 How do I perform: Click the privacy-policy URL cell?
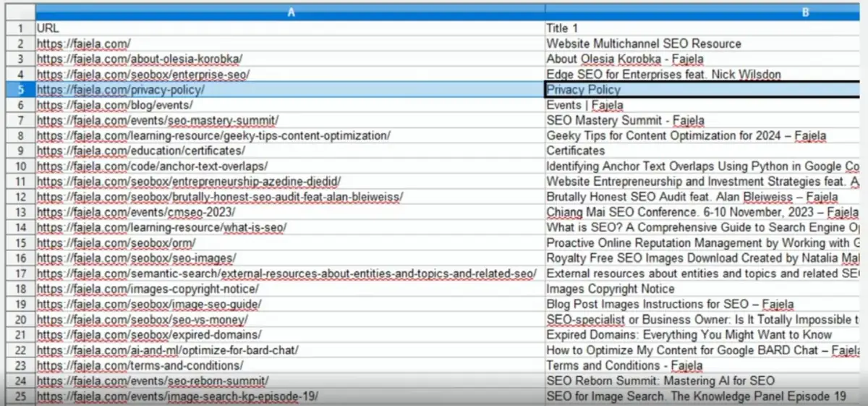coord(121,90)
